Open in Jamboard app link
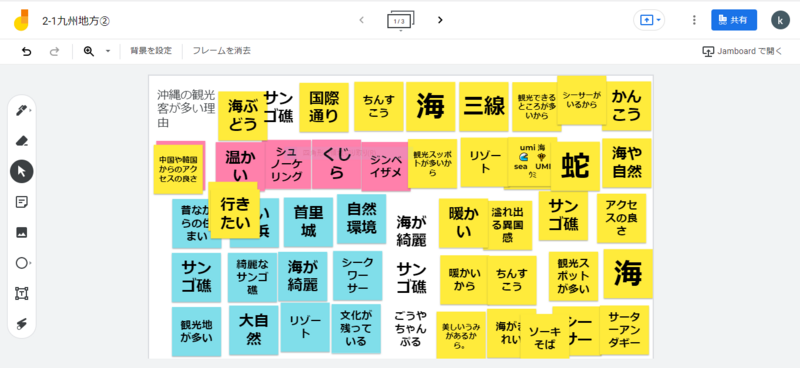 [x=742, y=51]
